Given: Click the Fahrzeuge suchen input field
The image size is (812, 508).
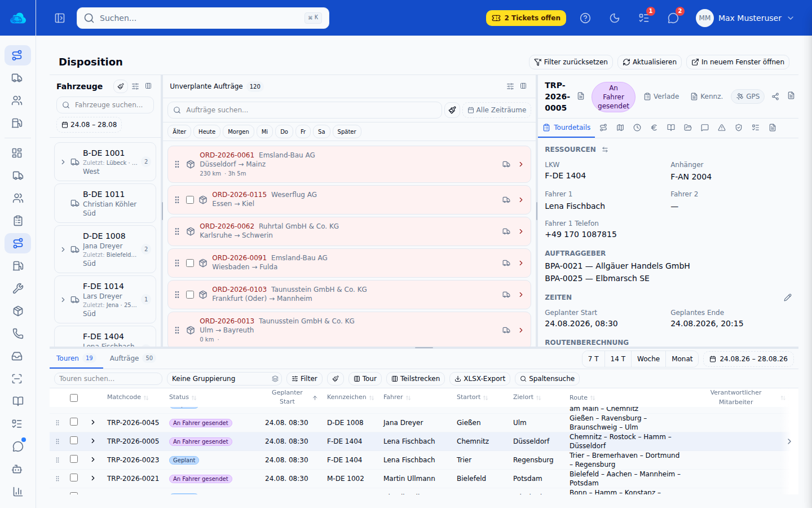Looking at the screenshot, I should coord(105,105).
